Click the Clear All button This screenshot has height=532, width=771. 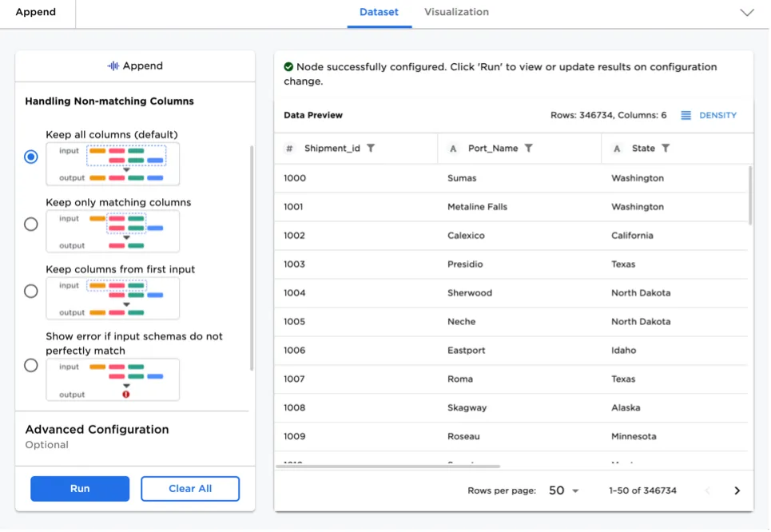[190, 489]
